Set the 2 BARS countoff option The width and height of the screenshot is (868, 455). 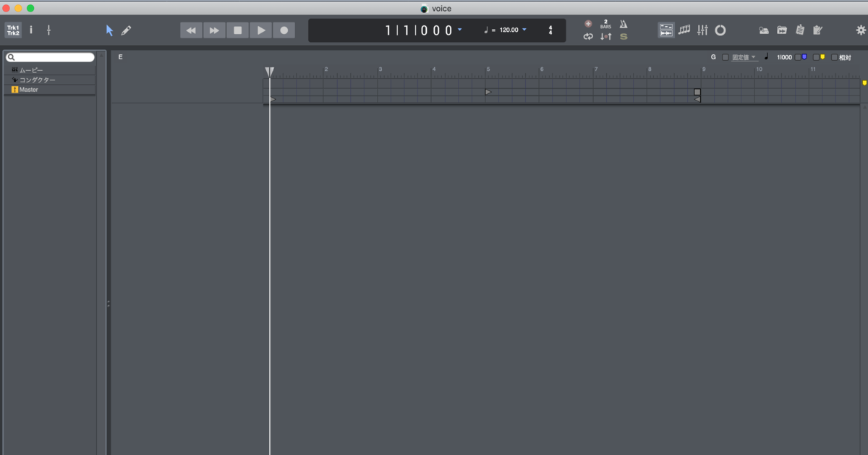(x=605, y=24)
